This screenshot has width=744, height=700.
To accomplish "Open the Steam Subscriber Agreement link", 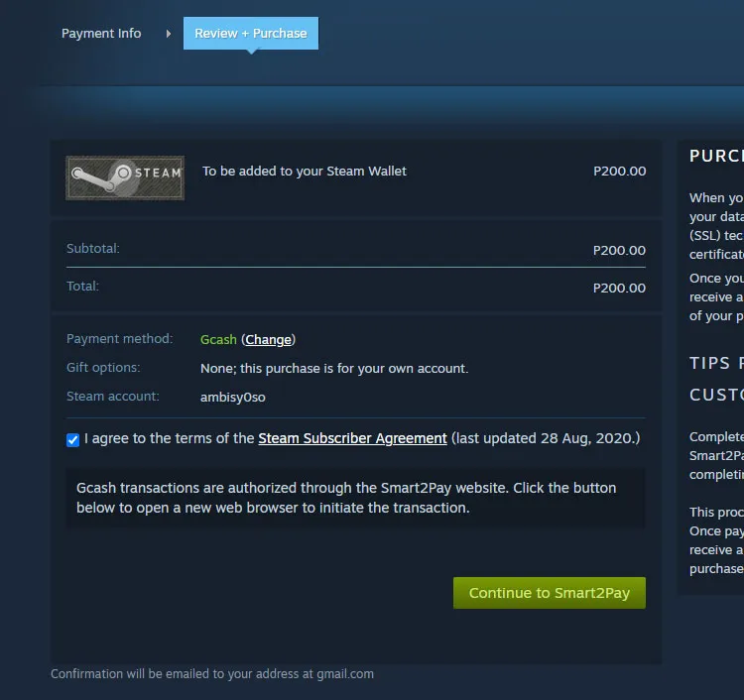I will click(x=352, y=438).
